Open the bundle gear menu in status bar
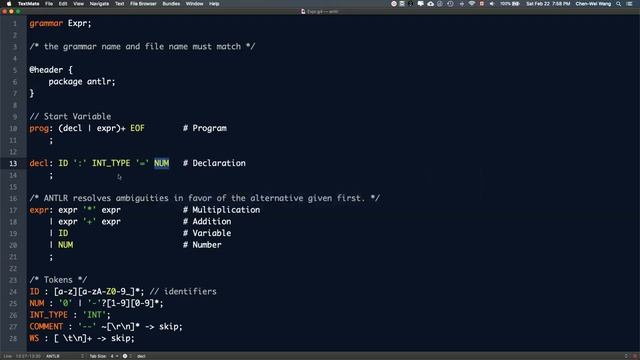Image resolution: width=640 pixels, height=360 pixels. click(127, 356)
